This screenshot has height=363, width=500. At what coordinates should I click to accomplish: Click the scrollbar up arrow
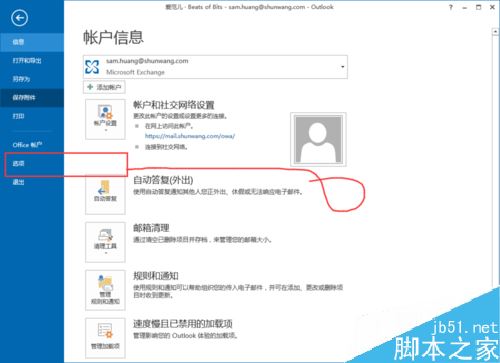495,31
